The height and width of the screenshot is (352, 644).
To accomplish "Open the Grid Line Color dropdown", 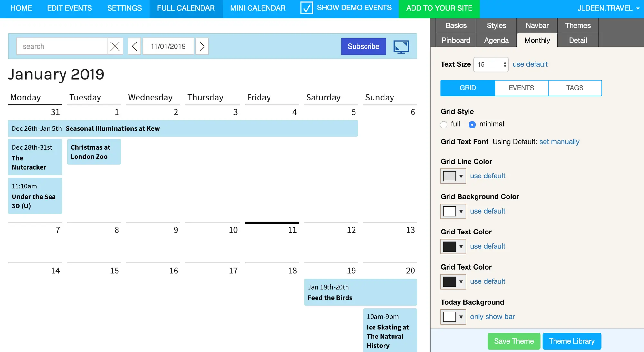I will tap(461, 176).
